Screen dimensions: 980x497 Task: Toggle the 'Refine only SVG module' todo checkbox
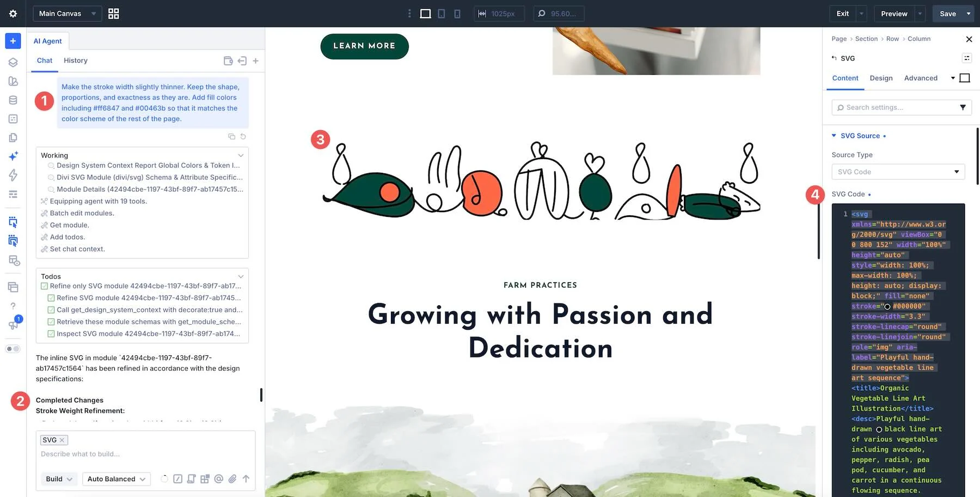click(45, 286)
